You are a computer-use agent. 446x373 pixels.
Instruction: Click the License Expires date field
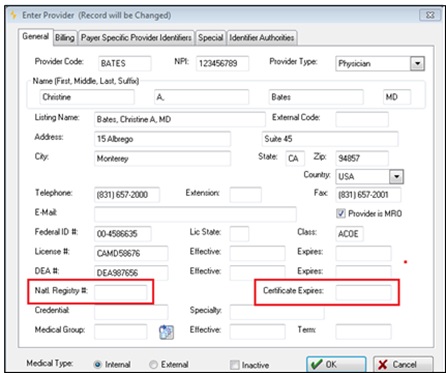[x=363, y=253]
